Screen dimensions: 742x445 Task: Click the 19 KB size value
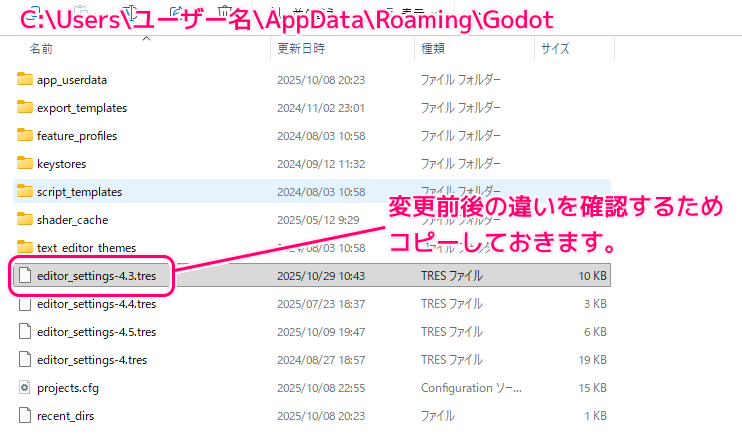[592, 360]
